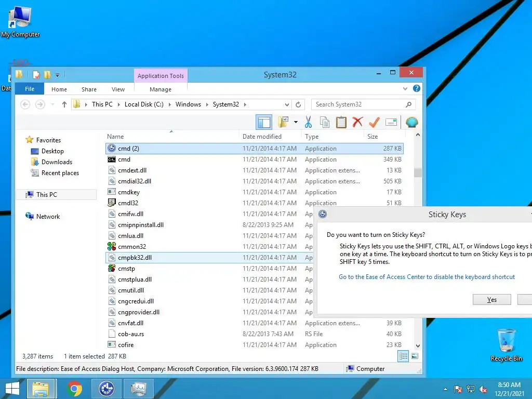Open the Help question mark icon

(x=417, y=88)
